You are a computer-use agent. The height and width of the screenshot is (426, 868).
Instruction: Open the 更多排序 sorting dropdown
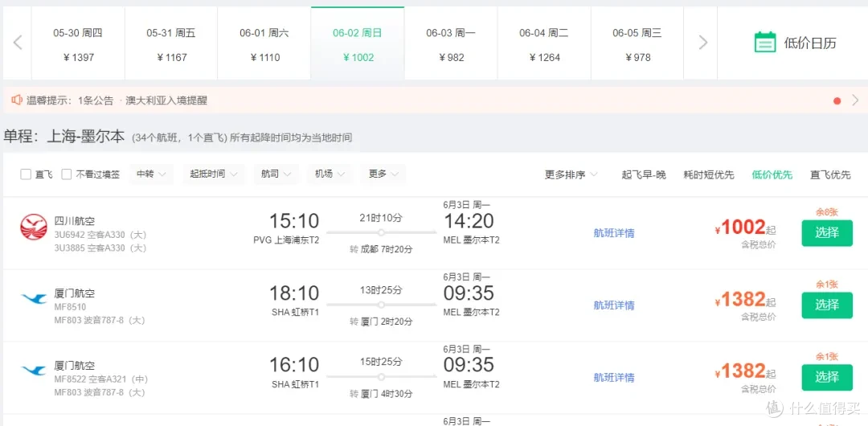click(x=571, y=175)
